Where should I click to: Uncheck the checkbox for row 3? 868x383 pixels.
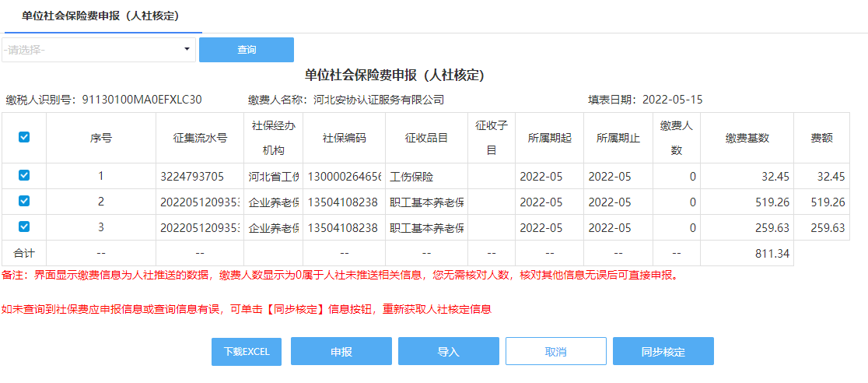coord(24,227)
